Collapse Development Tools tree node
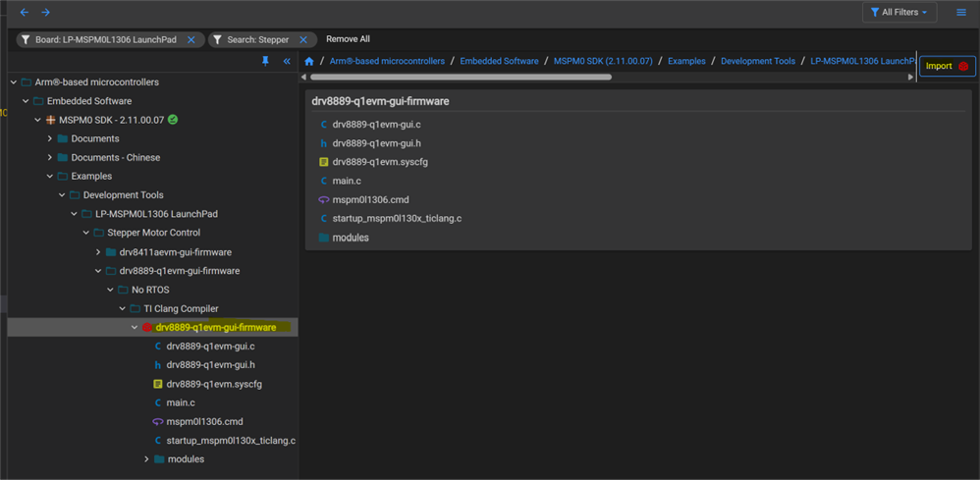 [x=62, y=195]
